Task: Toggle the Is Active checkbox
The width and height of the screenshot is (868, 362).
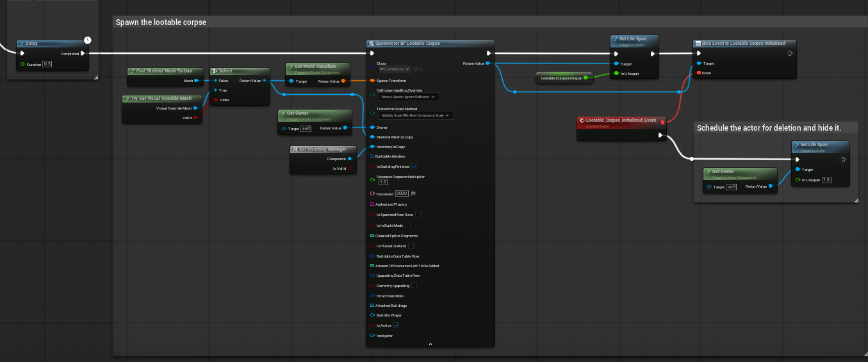Action: (396, 325)
